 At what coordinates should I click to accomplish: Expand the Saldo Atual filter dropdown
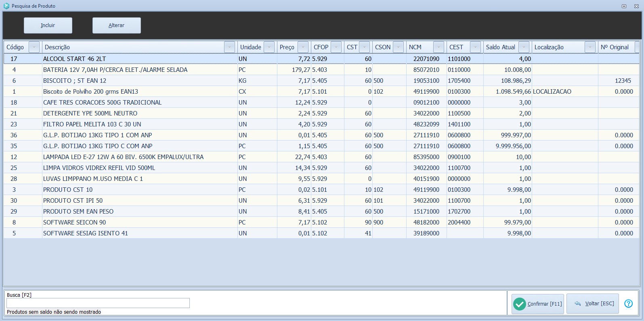coord(524,47)
